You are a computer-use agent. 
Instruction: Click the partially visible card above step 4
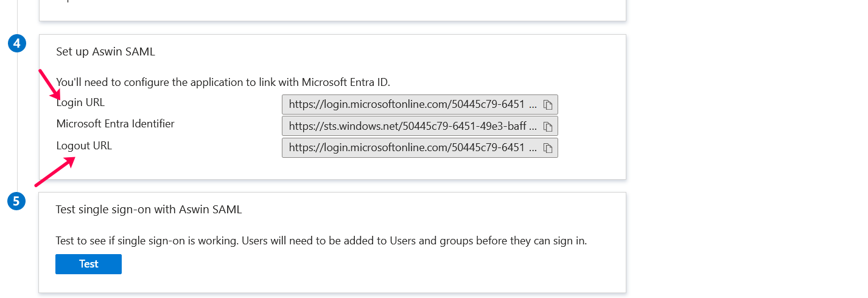click(x=332, y=10)
